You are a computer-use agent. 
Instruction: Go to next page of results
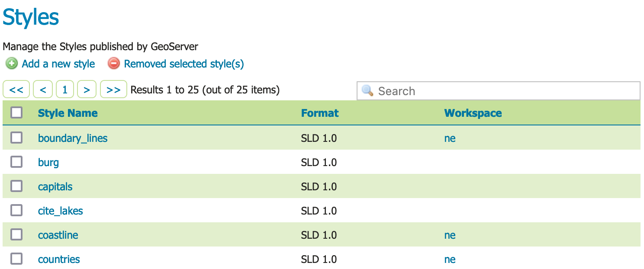tap(87, 90)
